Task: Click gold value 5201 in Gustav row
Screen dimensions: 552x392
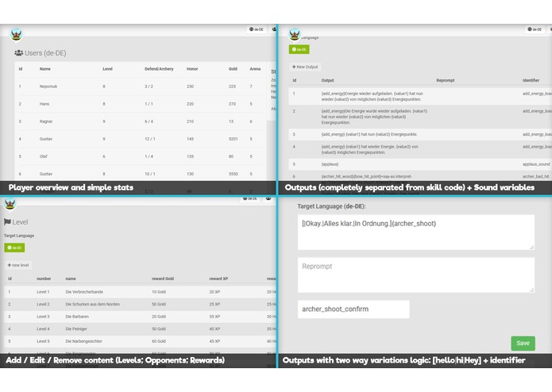Action: pyautogui.click(x=233, y=139)
